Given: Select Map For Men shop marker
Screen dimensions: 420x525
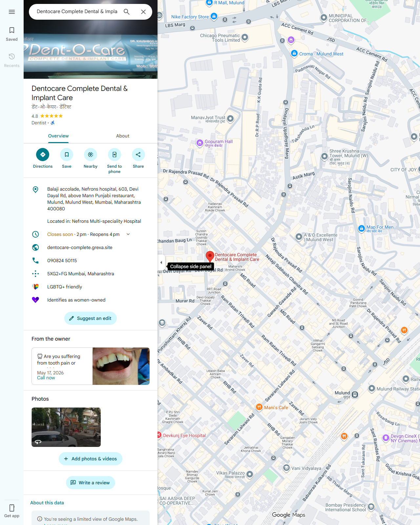Looking at the screenshot, I should point(362,228).
